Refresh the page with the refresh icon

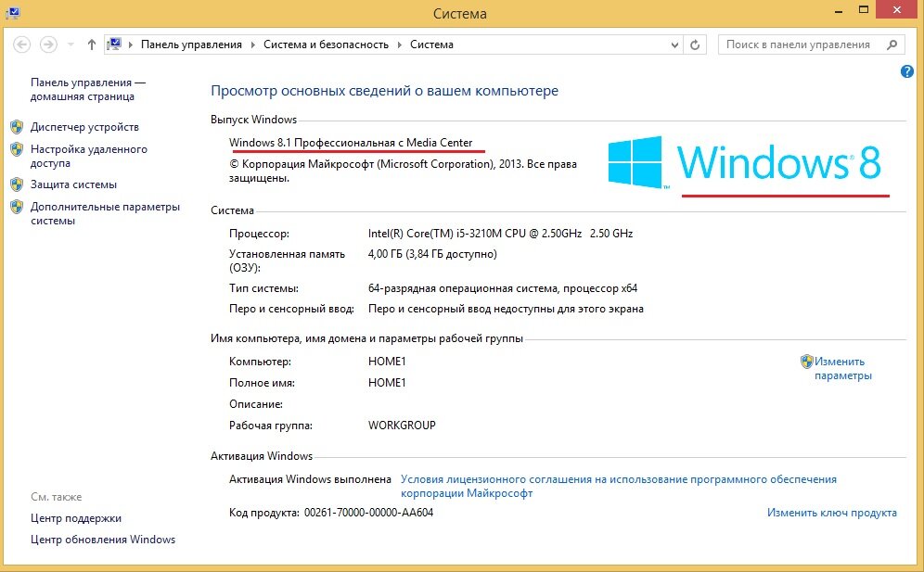pos(696,44)
